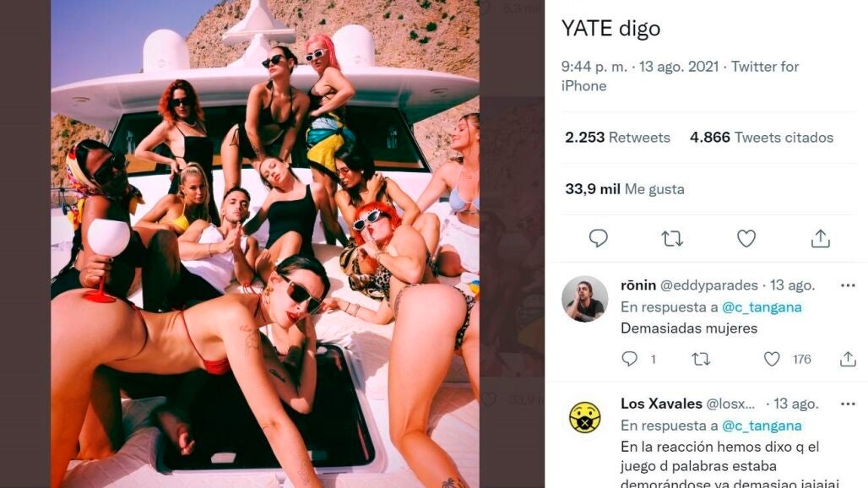This screenshot has height=488, width=868.
Task: Retweet rōnin's reply with the retweet icon
Action: point(701,360)
